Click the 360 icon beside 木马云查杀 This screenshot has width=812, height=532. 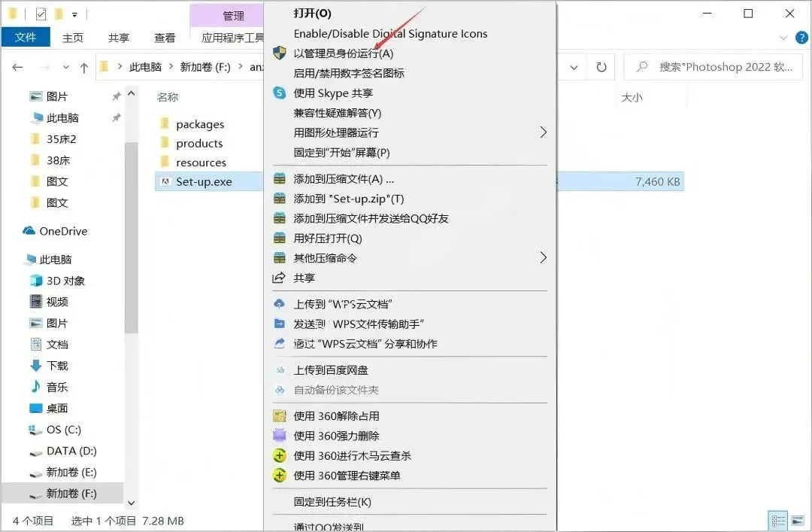pyautogui.click(x=280, y=455)
